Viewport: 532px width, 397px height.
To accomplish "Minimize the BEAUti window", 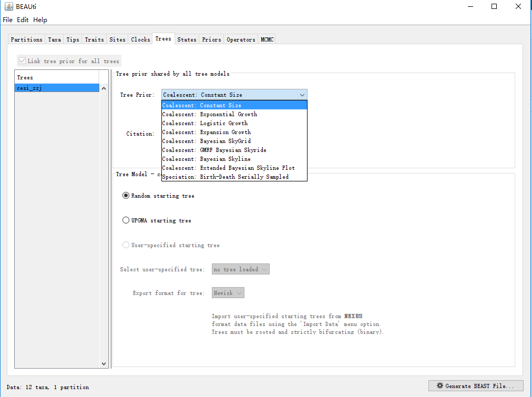I will [470, 6].
